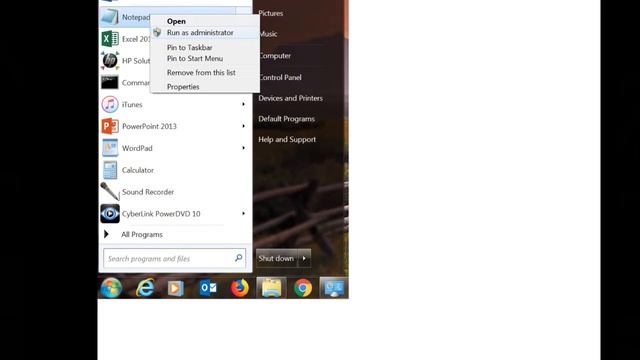The height and width of the screenshot is (360, 640).
Task: Click the computer monitor icon on taskbar
Action: (x=333, y=288)
